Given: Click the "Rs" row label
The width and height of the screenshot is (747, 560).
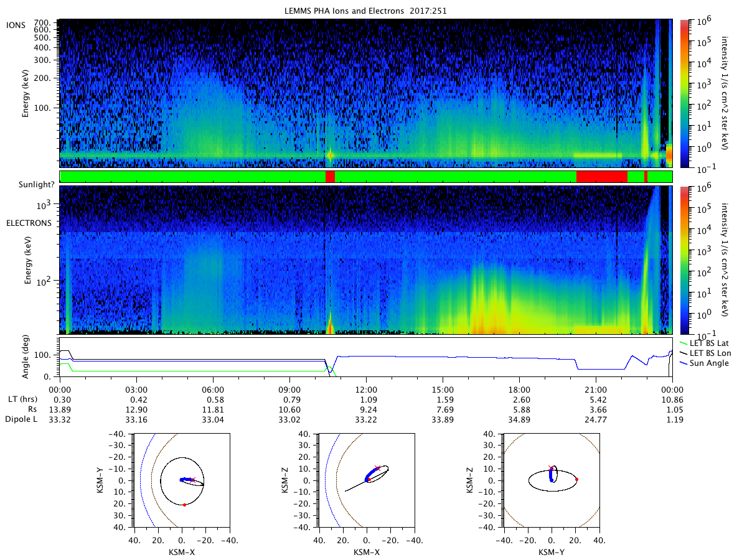Looking at the screenshot, I should click(x=32, y=409).
